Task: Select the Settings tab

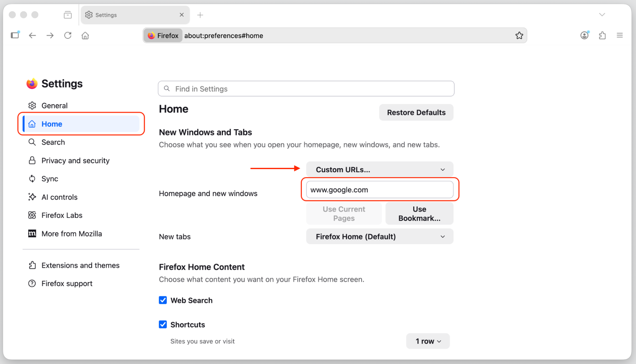Action: click(135, 15)
